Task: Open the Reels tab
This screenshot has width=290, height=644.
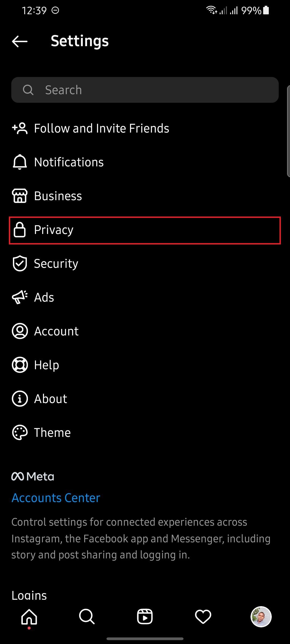Action: click(x=145, y=617)
